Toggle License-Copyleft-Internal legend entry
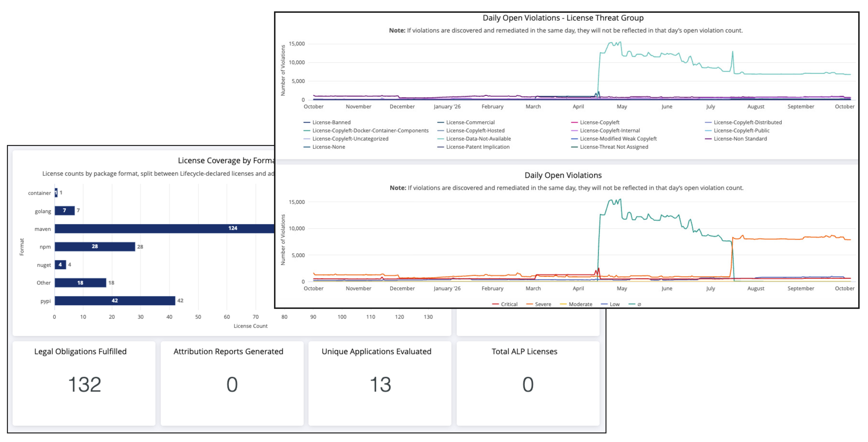Image resolution: width=868 pixels, height=442 pixels. pyautogui.click(x=606, y=130)
